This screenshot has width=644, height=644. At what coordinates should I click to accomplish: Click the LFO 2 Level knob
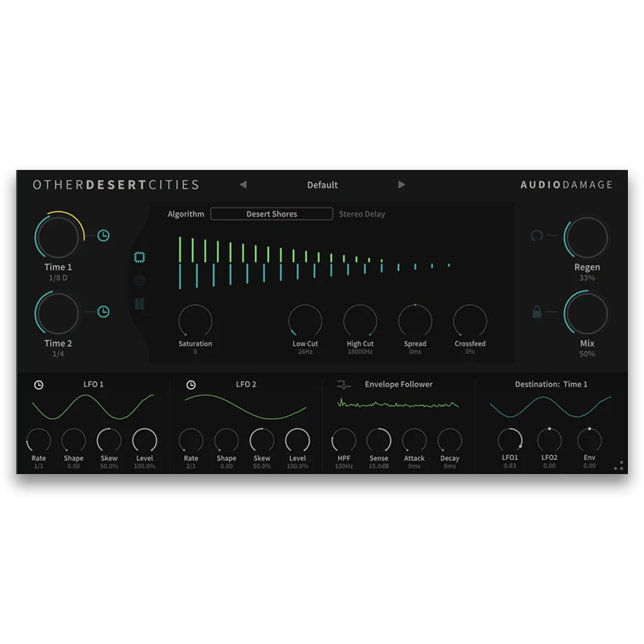click(x=298, y=440)
